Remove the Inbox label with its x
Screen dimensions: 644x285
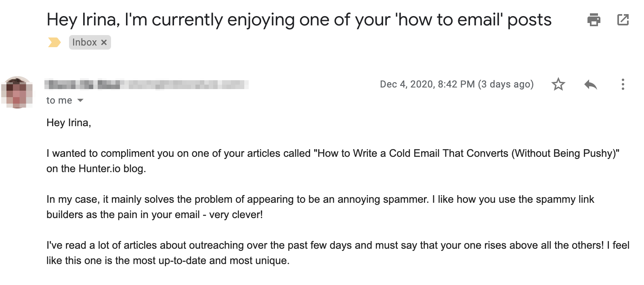104,42
